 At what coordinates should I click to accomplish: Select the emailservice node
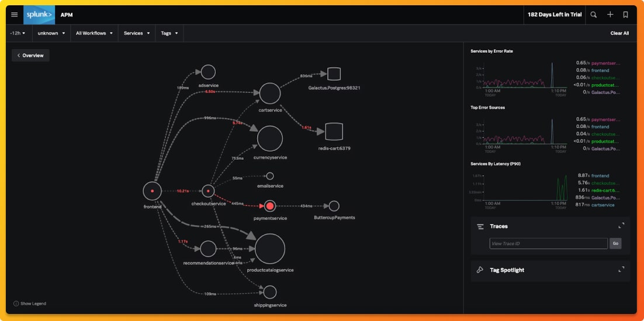[x=270, y=176]
